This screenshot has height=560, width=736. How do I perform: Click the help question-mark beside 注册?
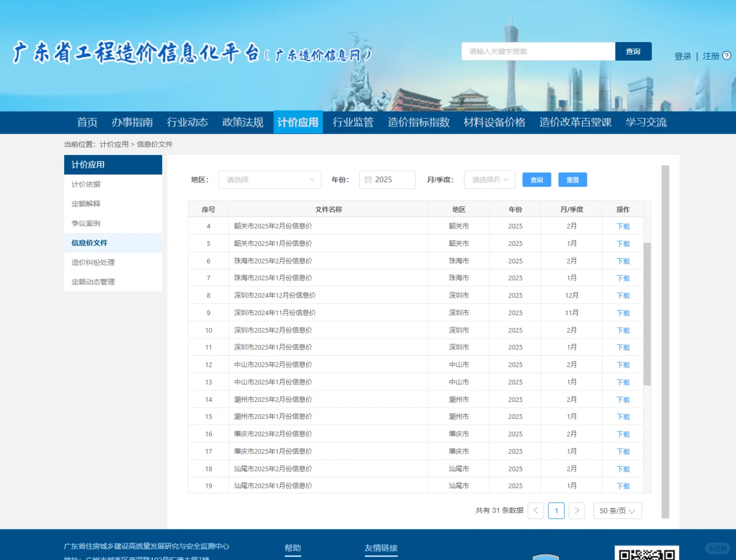(x=728, y=55)
